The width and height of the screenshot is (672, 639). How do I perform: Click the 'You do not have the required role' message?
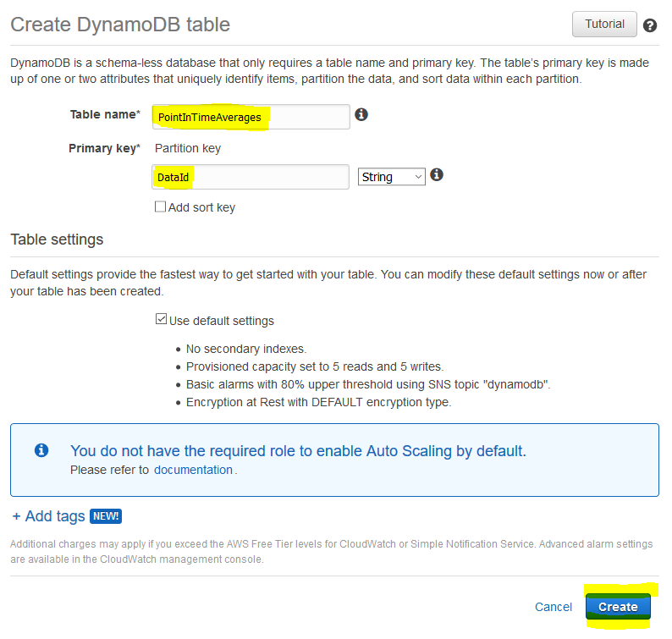point(298,451)
